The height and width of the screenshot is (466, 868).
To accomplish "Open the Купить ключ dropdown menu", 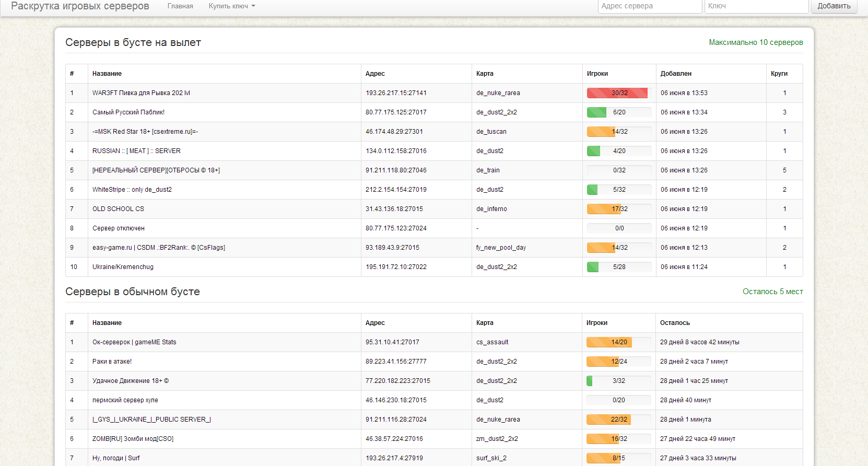I will coord(232,6).
